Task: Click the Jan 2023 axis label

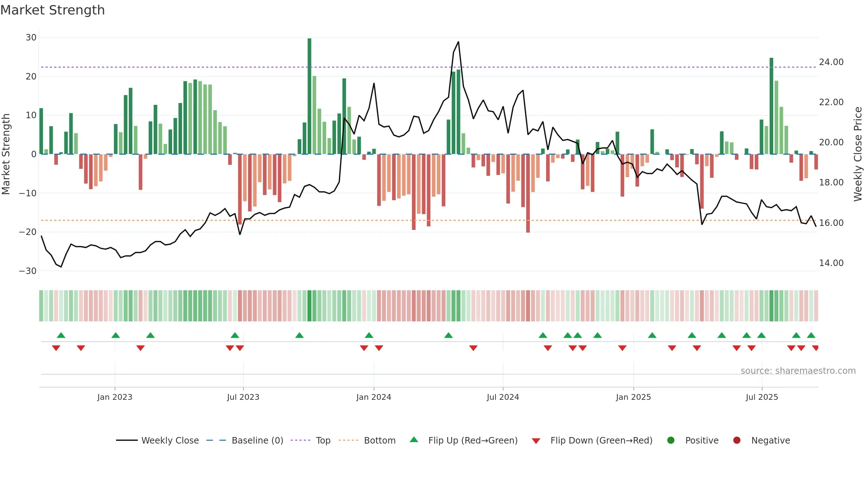Action: click(115, 397)
